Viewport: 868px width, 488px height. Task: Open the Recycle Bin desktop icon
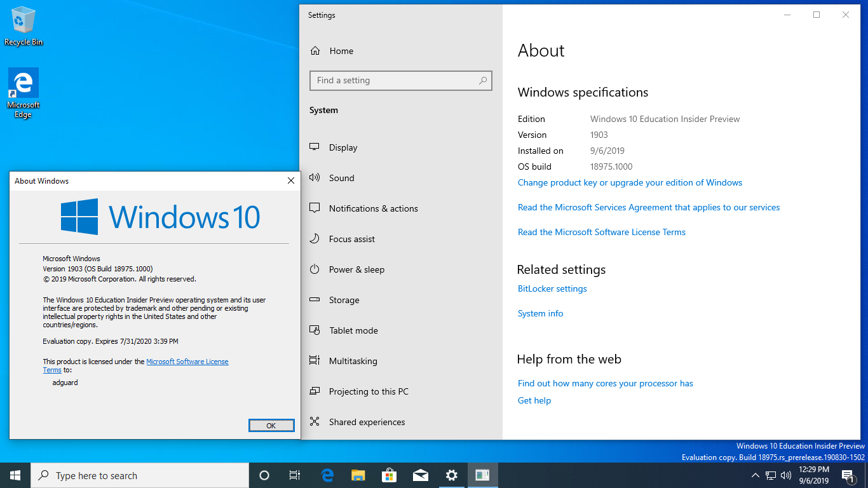[x=24, y=27]
